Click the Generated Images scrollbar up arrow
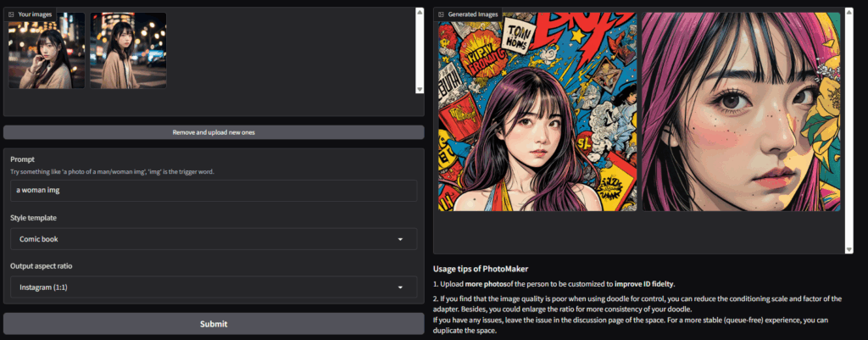868x340 pixels. (849, 12)
